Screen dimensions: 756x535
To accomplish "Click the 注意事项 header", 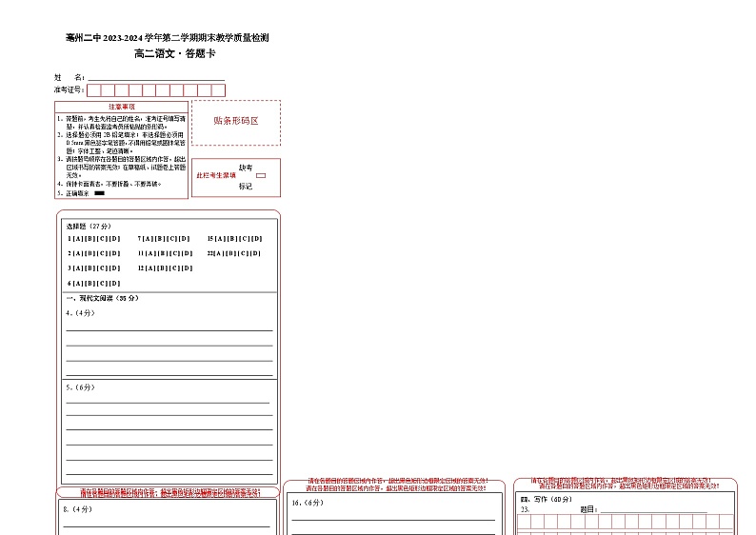I will (x=122, y=107).
